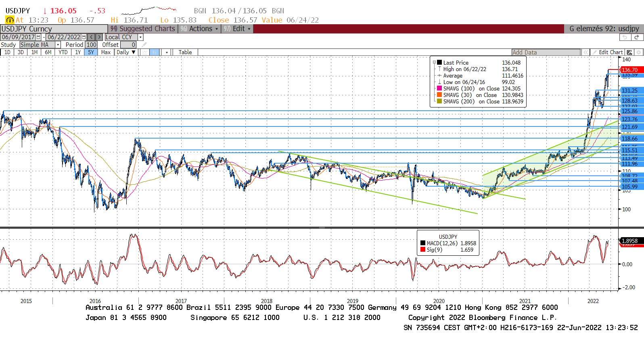Click SMAVG (100) magenta legend swatch
The height and width of the screenshot is (341, 644).
439,88
